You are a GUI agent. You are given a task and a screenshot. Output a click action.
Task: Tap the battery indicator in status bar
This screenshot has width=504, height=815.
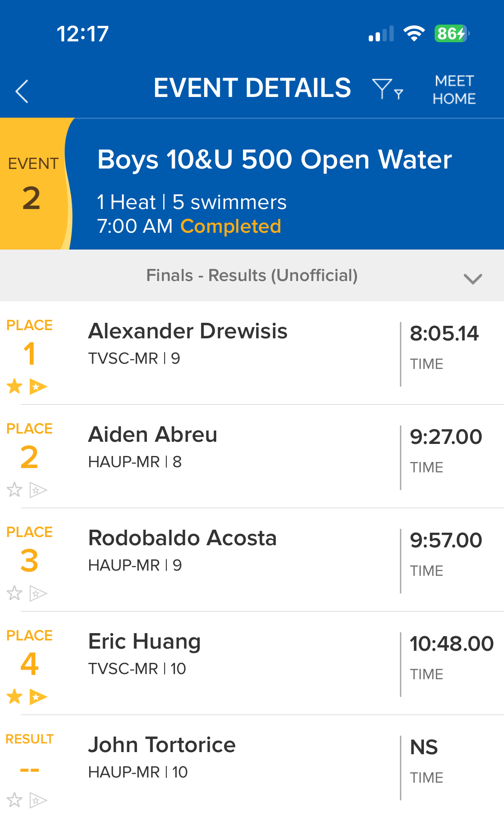(451, 34)
